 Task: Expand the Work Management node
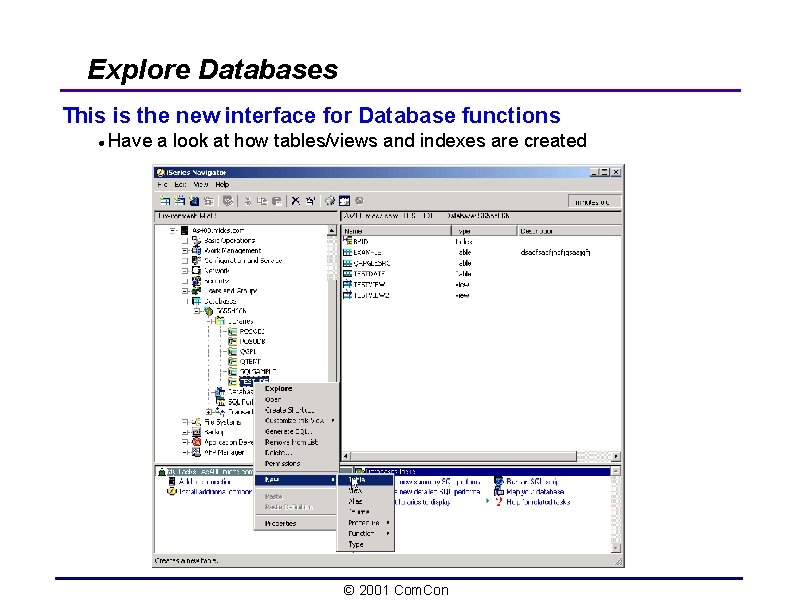(185, 250)
